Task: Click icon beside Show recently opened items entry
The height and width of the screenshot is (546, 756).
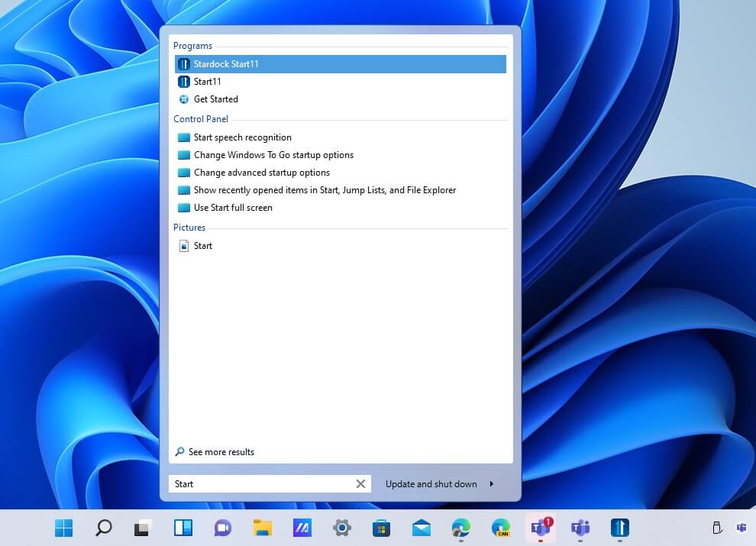Action: click(184, 190)
